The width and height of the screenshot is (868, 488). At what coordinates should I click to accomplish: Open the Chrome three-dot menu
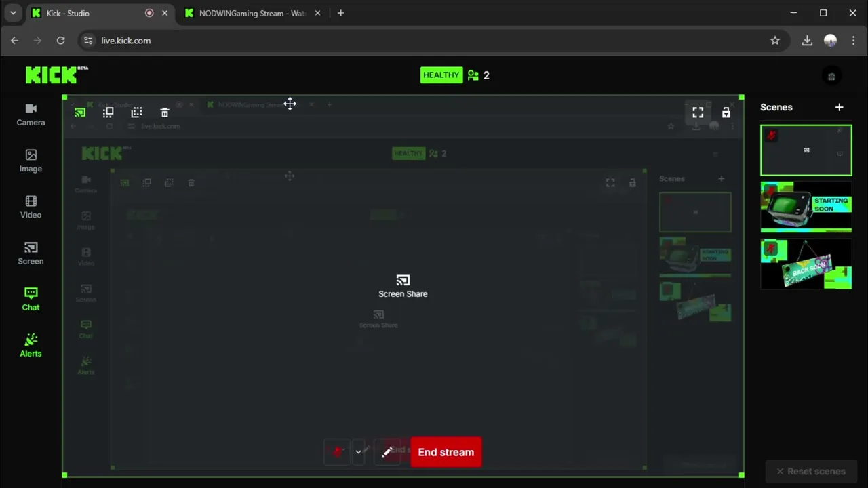point(853,41)
